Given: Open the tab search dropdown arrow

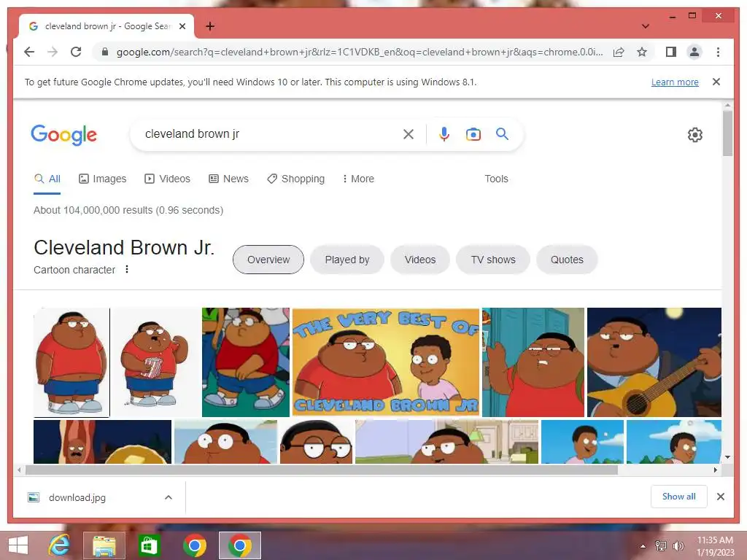Looking at the screenshot, I should point(645,26).
